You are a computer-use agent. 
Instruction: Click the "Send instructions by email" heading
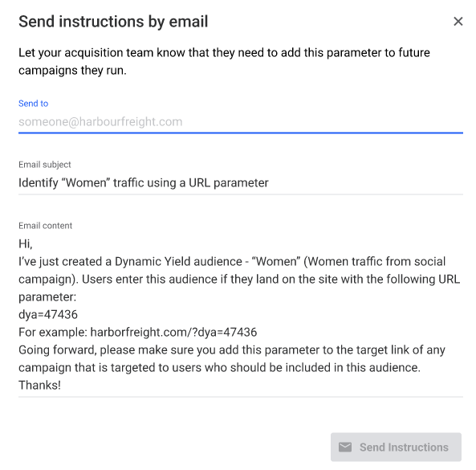tap(113, 22)
